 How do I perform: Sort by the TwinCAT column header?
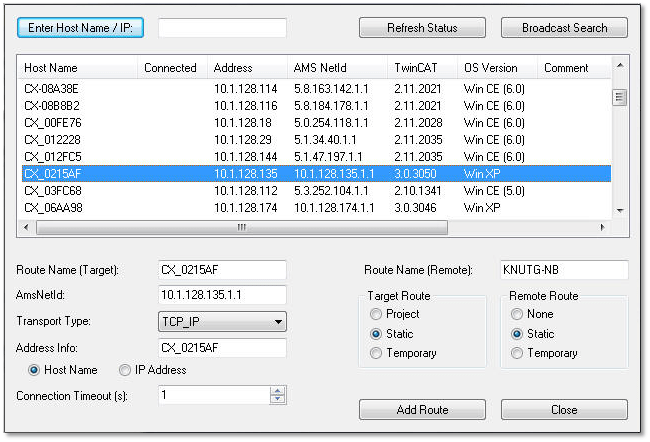[x=423, y=68]
